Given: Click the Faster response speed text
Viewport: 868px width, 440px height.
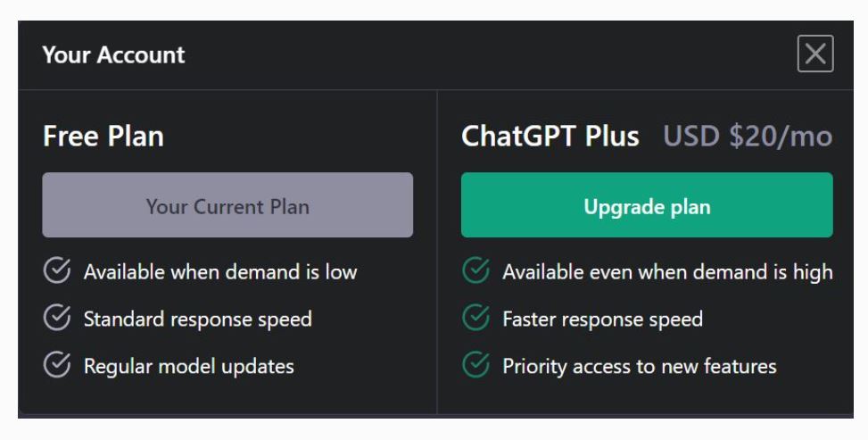Looking at the screenshot, I should pyautogui.click(x=602, y=319).
